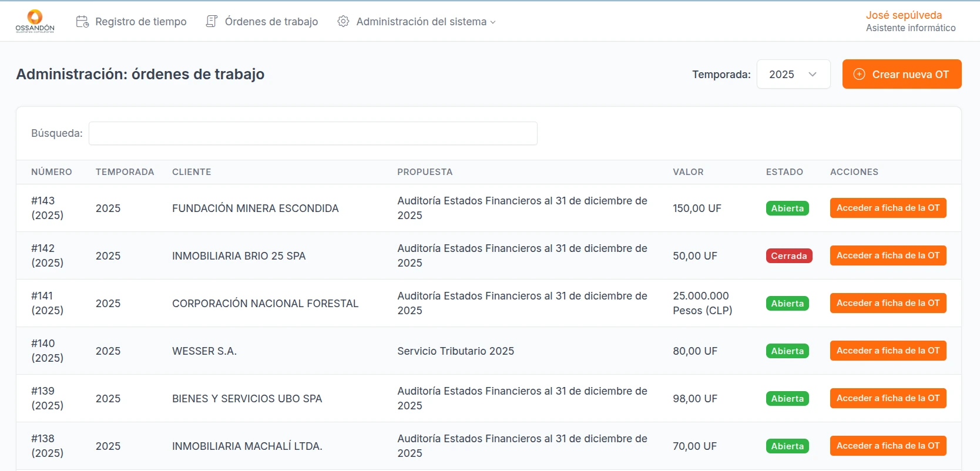
Task: Access ficha de la OT for #143
Action: tap(888, 208)
